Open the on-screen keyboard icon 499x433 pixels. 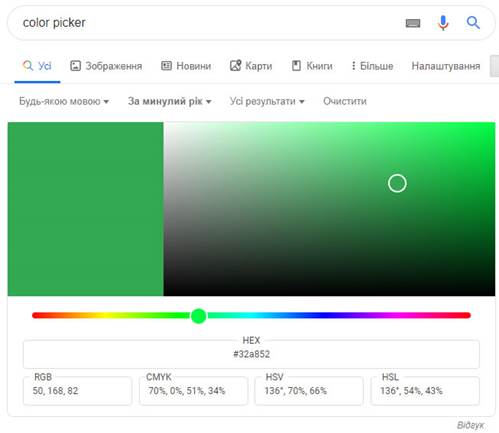pyautogui.click(x=413, y=23)
